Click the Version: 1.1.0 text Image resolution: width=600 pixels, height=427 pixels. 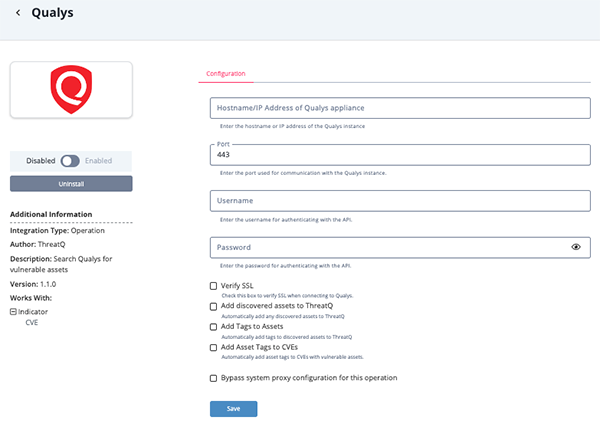(x=33, y=284)
